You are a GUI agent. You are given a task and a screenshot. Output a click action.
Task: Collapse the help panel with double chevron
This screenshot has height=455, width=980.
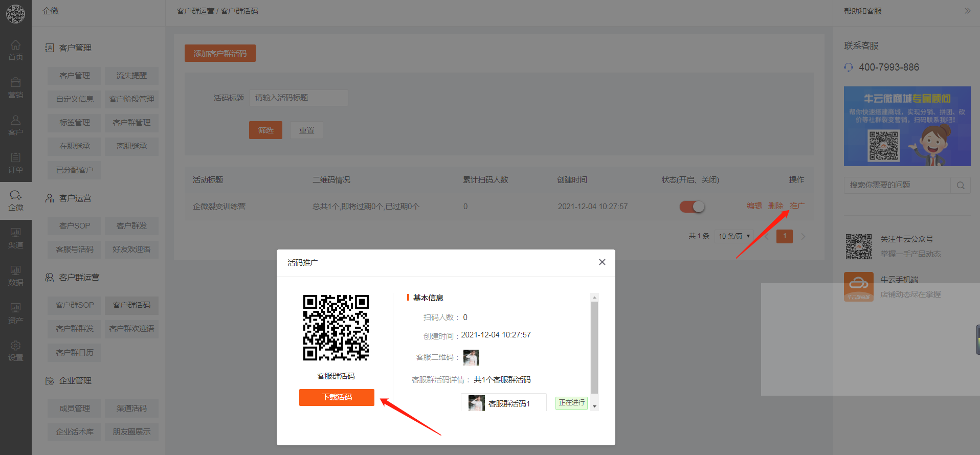(967, 11)
